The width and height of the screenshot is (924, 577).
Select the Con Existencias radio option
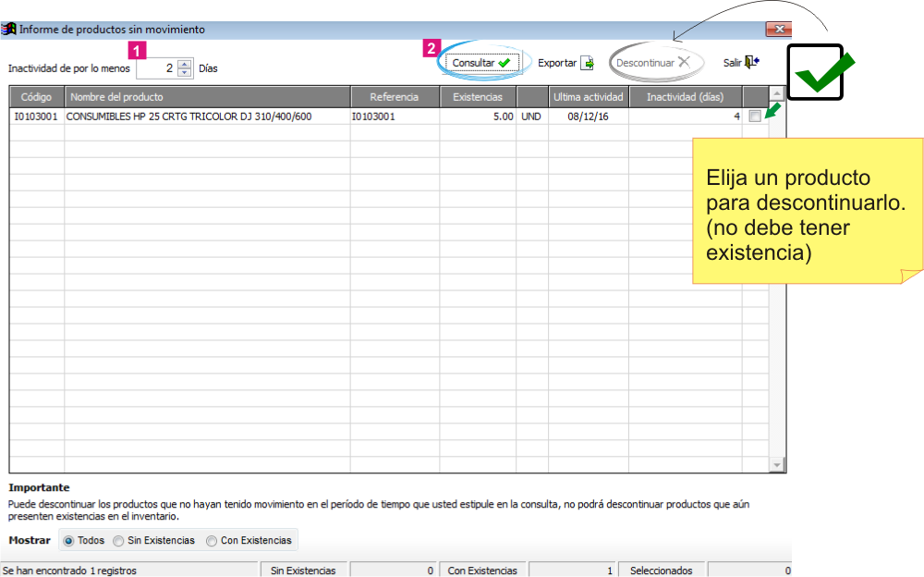pos(212,540)
